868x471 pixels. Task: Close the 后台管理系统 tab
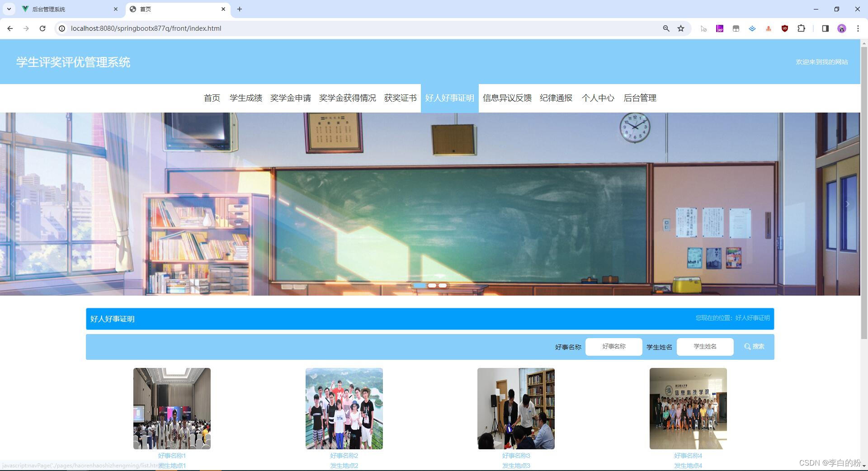click(x=116, y=9)
